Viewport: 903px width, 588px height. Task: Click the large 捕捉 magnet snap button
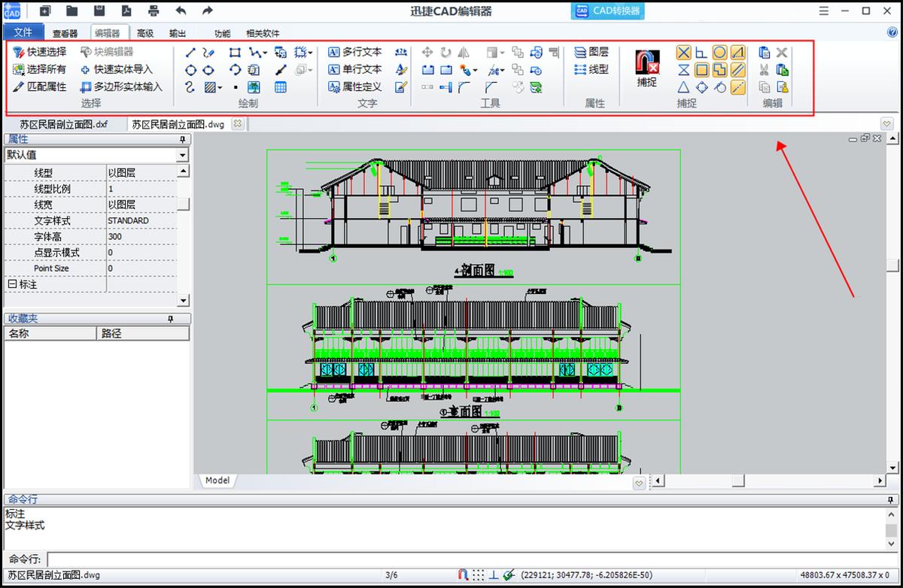[646, 67]
